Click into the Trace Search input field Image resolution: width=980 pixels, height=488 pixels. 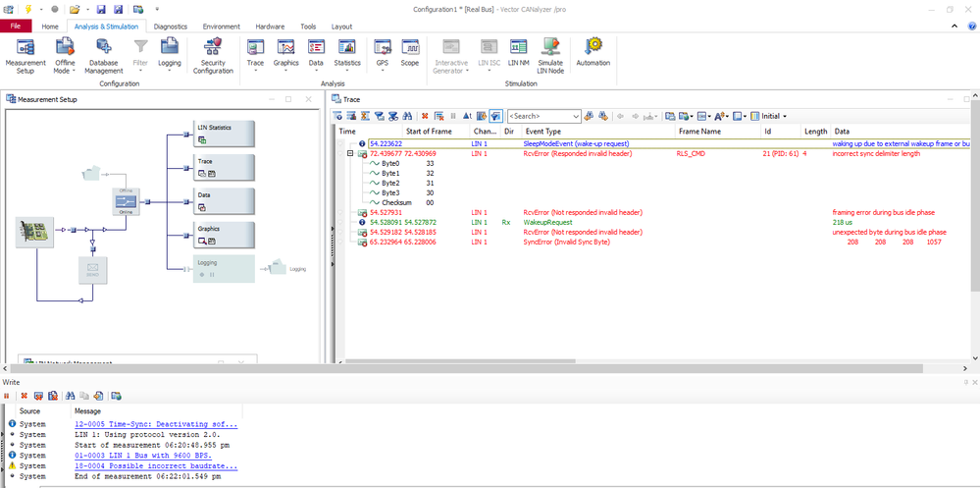coord(539,117)
